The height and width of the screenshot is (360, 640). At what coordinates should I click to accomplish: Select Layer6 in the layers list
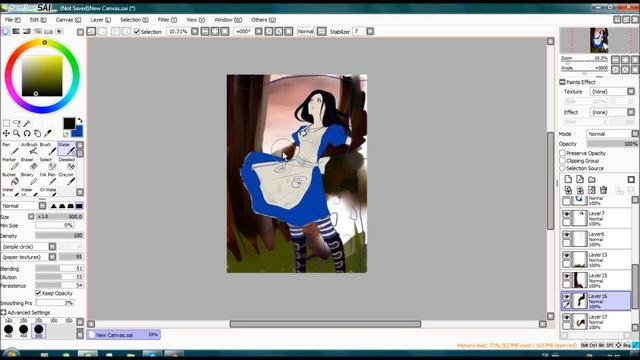click(x=596, y=239)
